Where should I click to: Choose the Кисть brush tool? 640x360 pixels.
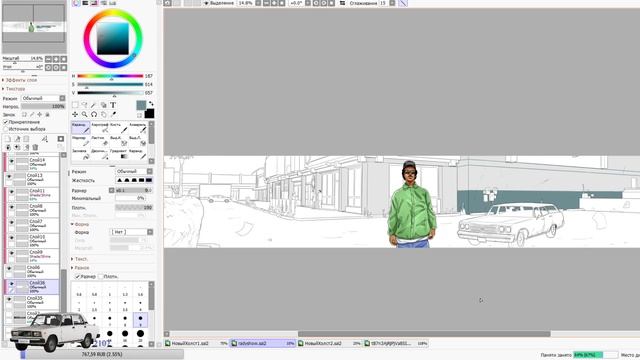[x=119, y=127]
